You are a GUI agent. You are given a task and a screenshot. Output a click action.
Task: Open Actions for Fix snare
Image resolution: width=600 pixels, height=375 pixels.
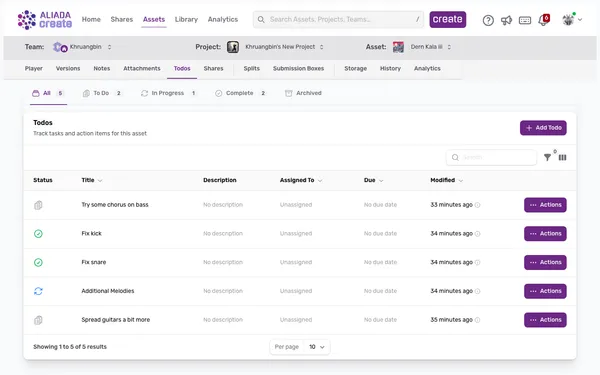(545, 262)
